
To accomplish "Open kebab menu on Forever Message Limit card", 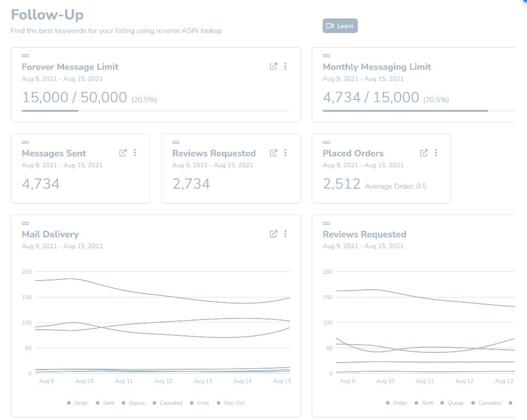I will click(286, 66).
